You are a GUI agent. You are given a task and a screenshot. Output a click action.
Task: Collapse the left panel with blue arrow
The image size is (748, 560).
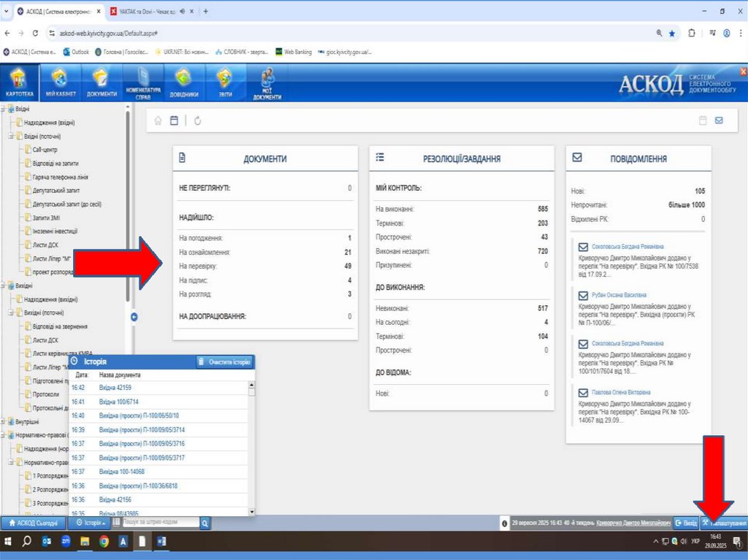(134, 317)
